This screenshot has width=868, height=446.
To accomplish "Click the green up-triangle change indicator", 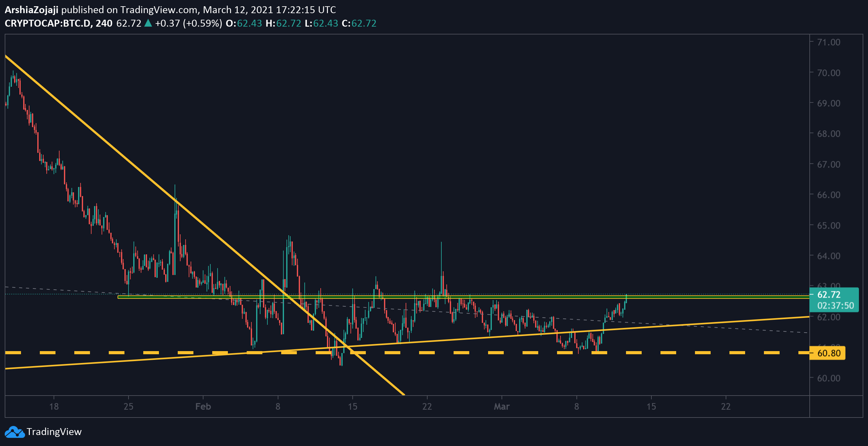I will pyautogui.click(x=148, y=23).
